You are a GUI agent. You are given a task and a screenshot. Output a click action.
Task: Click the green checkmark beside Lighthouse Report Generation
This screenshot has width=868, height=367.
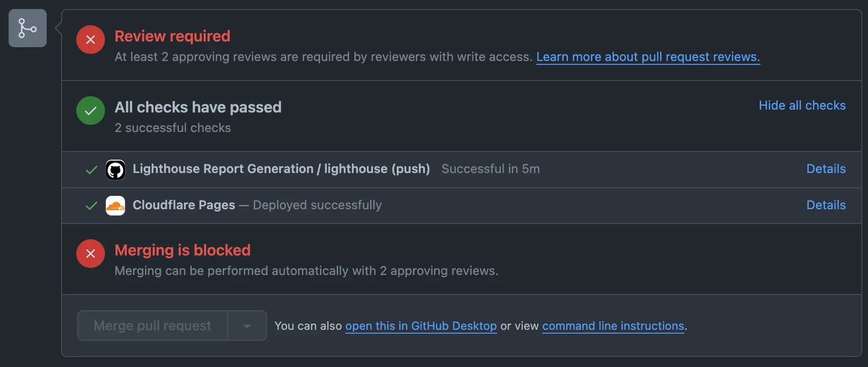pyautogui.click(x=91, y=170)
